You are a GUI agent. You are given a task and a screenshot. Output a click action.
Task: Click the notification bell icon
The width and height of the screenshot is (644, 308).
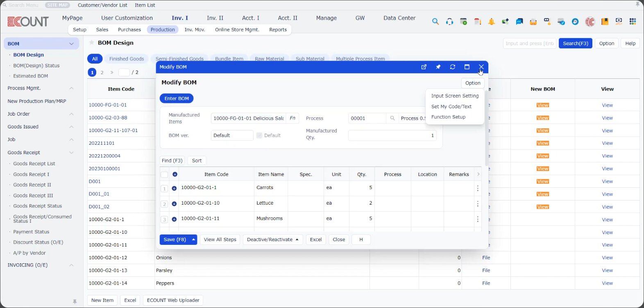[491, 22]
